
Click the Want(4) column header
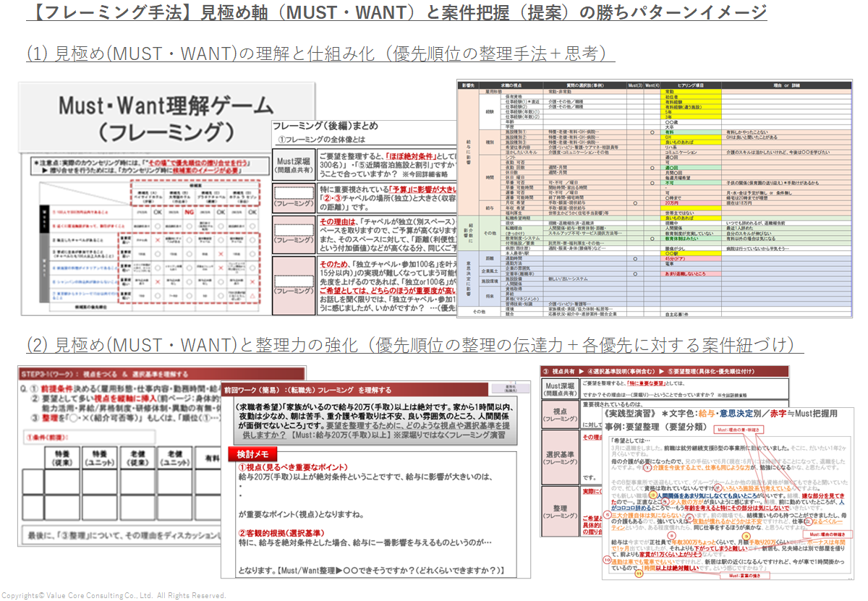pyautogui.click(x=652, y=85)
